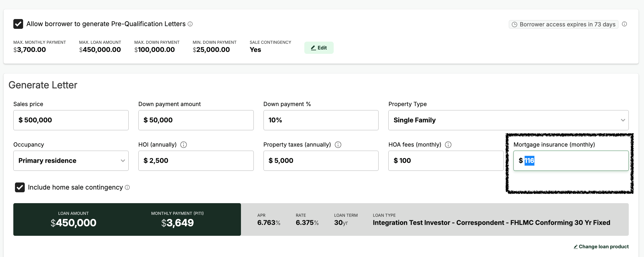644x257 pixels.
Task: Click the HOI (annually) info icon
Action: [184, 145]
